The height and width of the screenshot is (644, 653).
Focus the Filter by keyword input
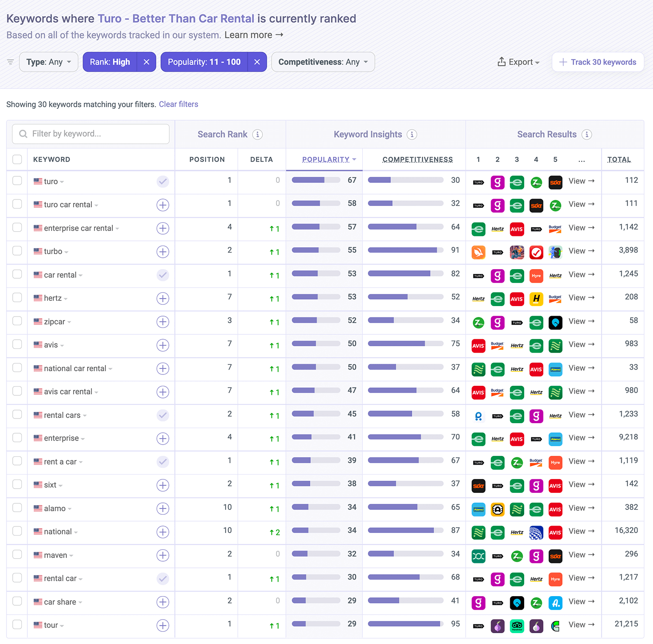91,134
